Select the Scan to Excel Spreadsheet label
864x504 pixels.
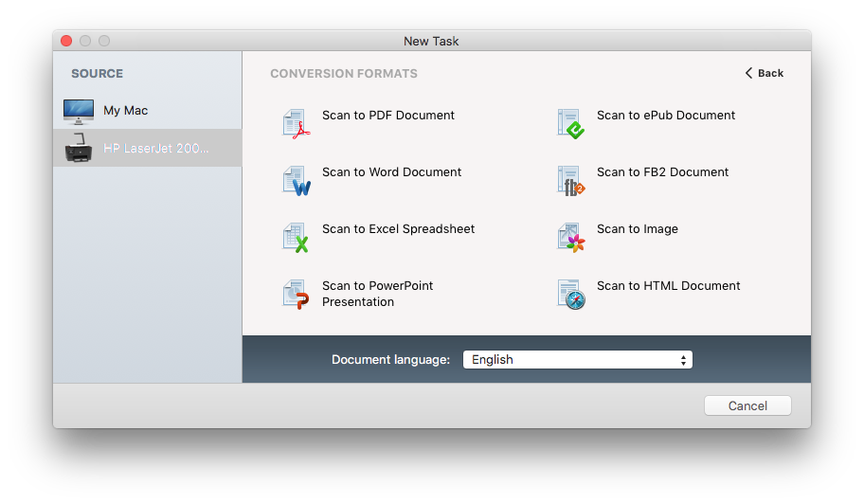tap(398, 229)
